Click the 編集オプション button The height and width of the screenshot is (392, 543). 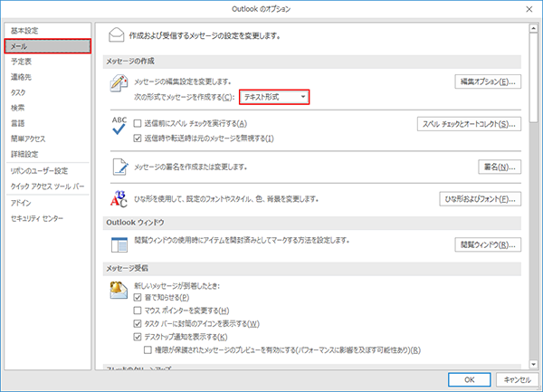pyautogui.click(x=488, y=82)
